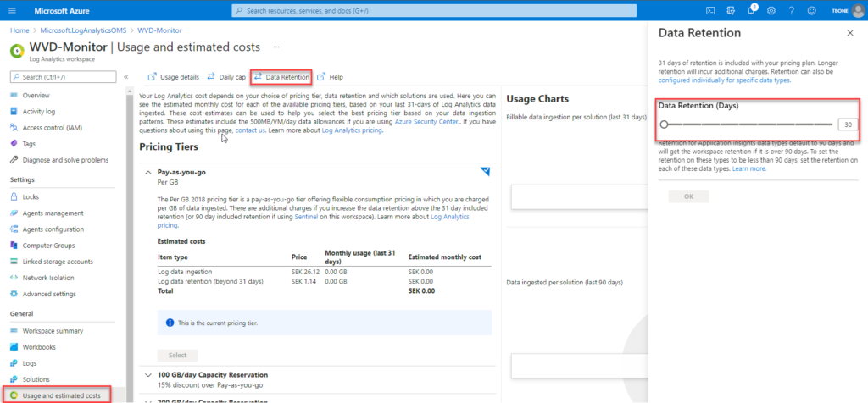Open configured individually for specific data types link
The width and height of the screenshot is (868, 403).
[x=724, y=80]
